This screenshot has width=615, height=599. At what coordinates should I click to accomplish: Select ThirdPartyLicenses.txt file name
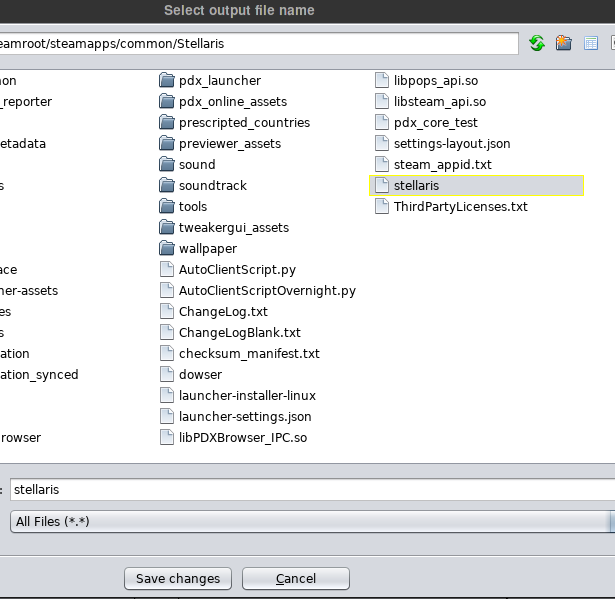point(460,206)
